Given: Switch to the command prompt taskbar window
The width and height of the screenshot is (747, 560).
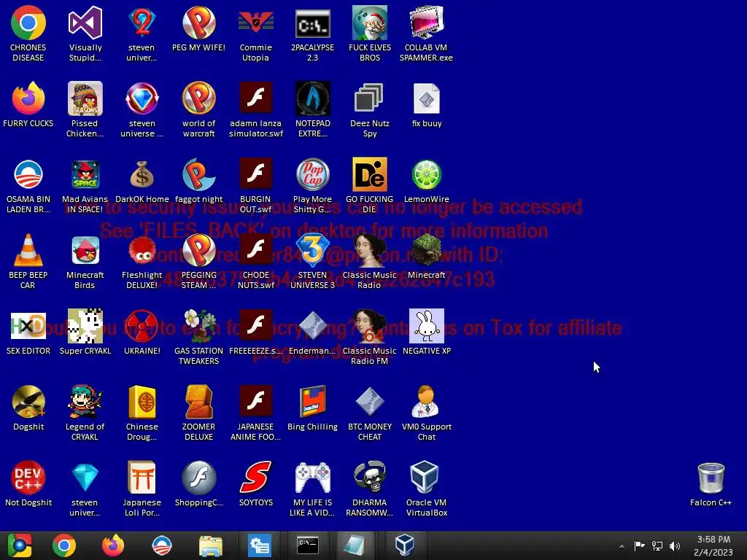Looking at the screenshot, I should (308, 545).
